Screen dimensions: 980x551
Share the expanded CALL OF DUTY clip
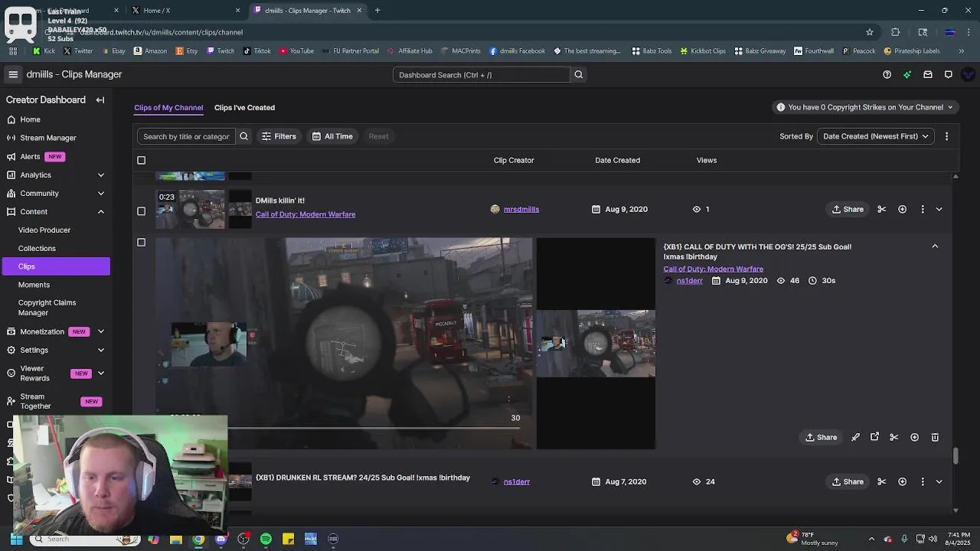coord(822,437)
